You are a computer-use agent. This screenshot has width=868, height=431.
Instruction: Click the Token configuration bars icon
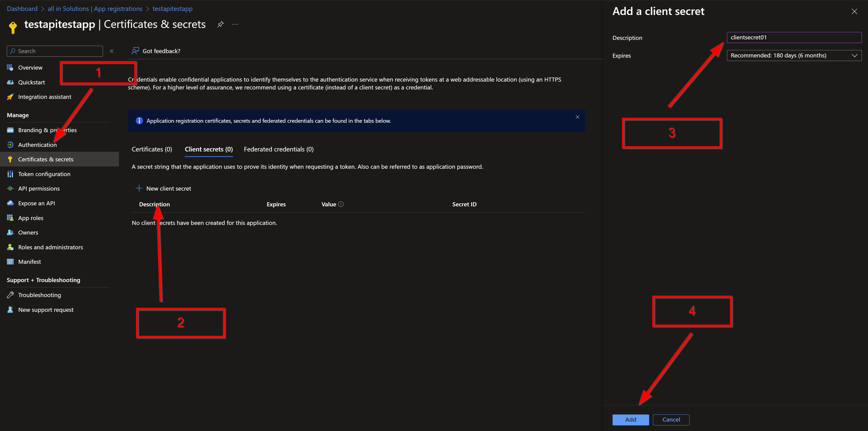10,174
